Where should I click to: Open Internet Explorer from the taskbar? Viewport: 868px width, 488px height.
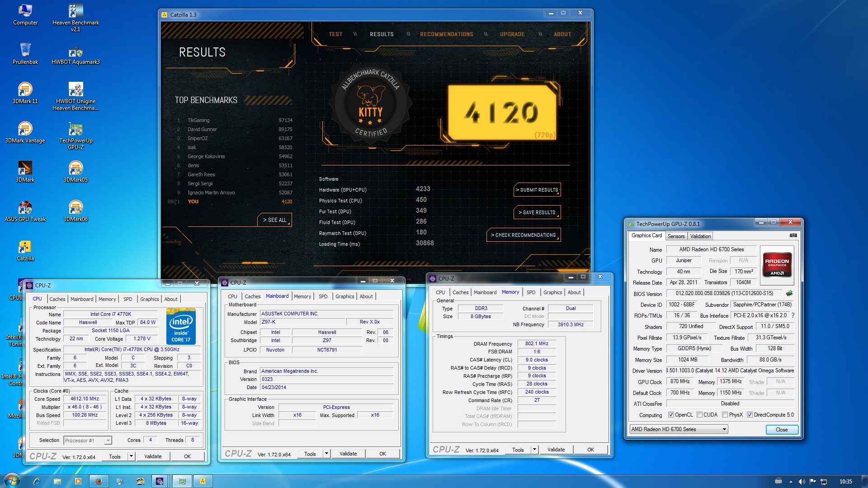[36, 481]
